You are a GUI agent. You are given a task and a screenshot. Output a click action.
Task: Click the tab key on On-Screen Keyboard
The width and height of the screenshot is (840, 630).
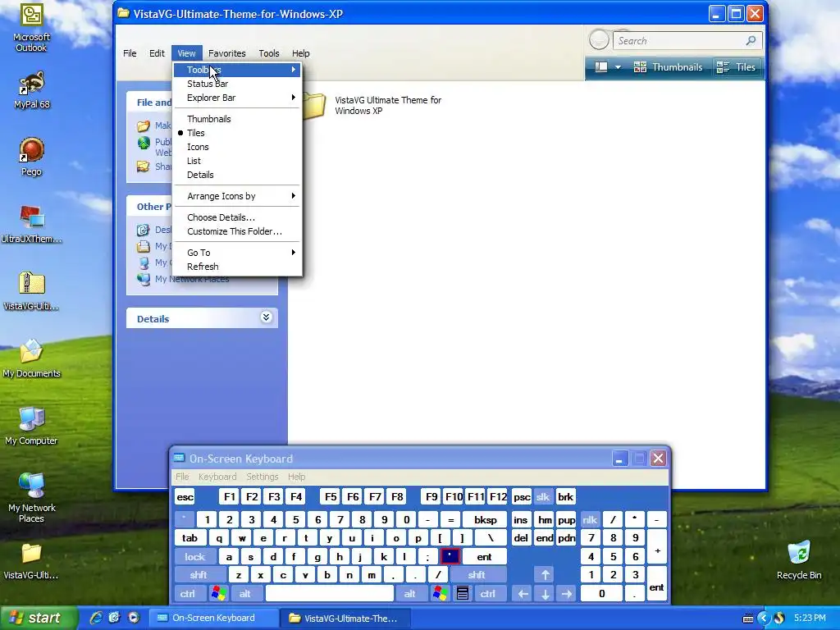tap(190, 538)
